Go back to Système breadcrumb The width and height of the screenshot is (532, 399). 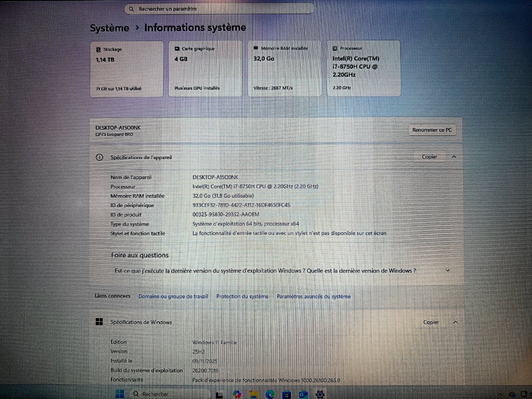tap(110, 28)
